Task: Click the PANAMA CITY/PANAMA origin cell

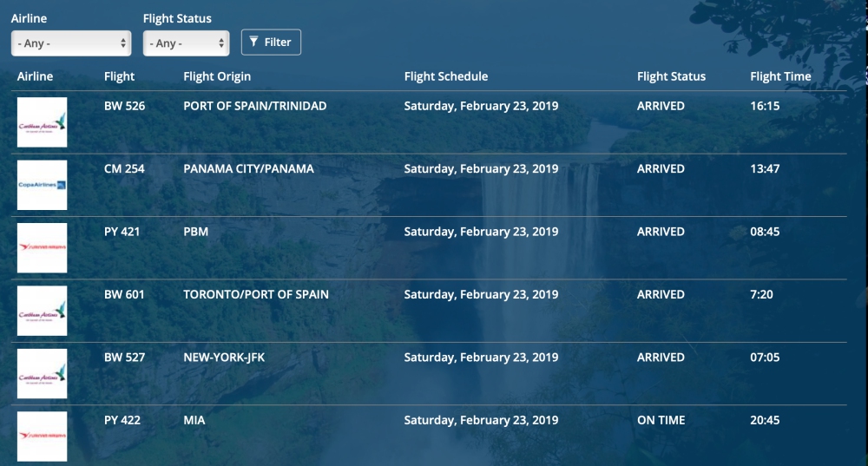Action: [x=248, y=169]
